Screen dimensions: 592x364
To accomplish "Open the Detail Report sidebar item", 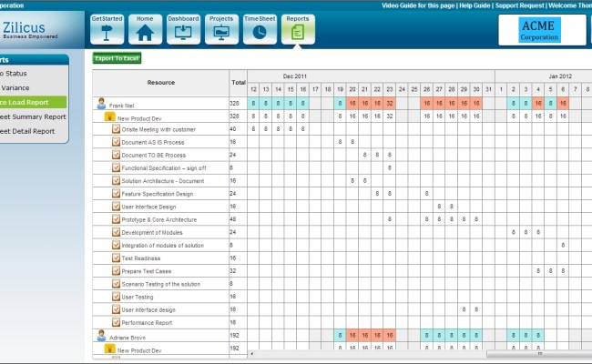I will 27,131.
